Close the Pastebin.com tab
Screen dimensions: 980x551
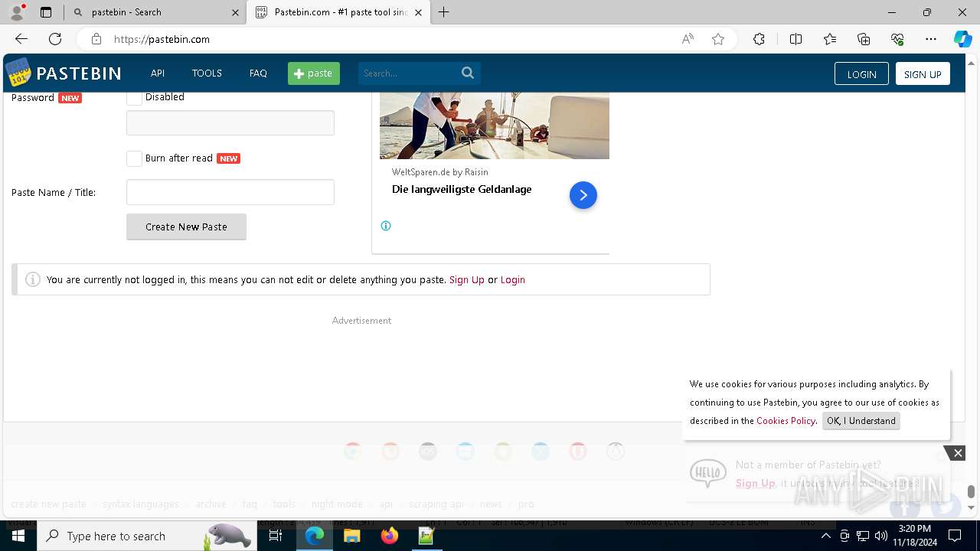(418, 12)
